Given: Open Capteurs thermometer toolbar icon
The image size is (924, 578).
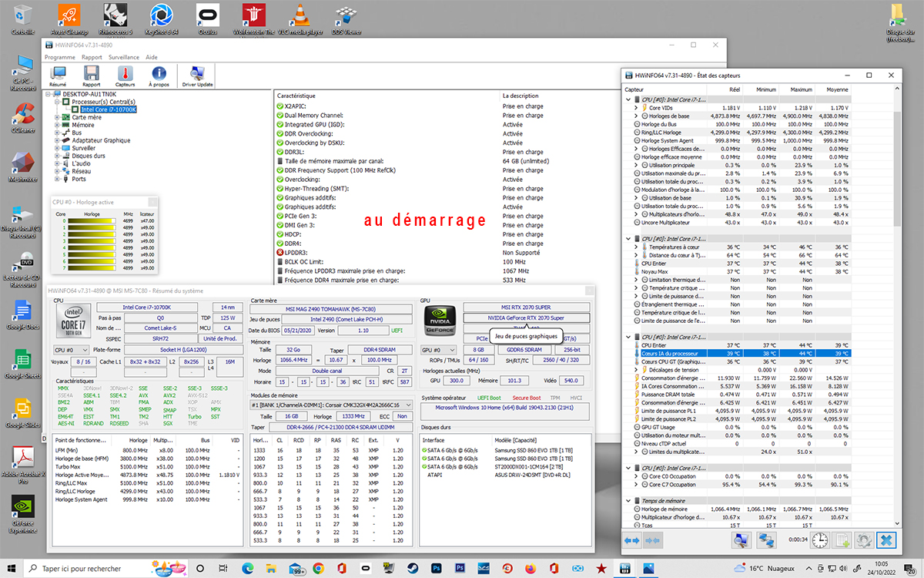Looking at the screenshot, I should point(125,76).
